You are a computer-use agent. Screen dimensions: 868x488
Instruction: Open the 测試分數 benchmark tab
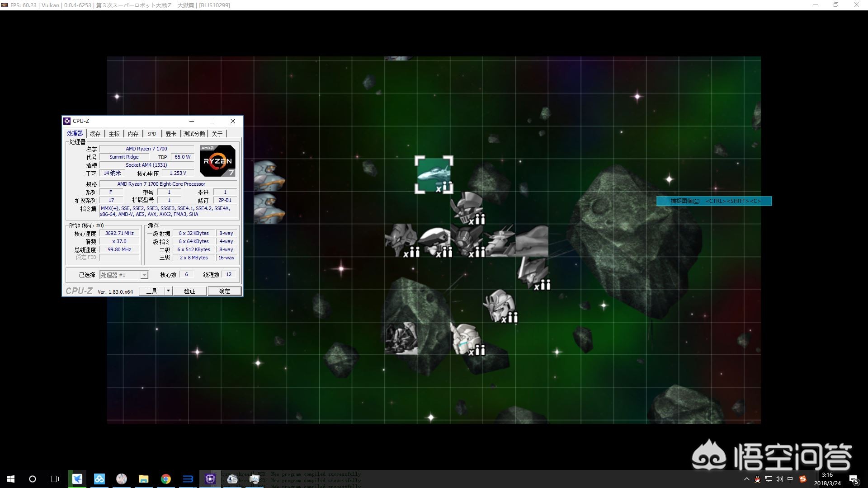(194, 134)
